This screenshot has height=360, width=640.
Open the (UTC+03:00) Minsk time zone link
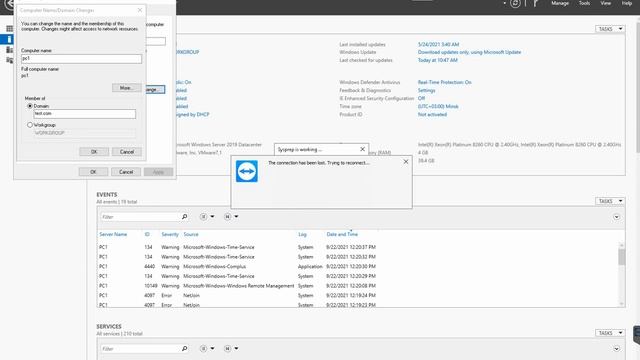pyautogui.click(x=438, y=107)
